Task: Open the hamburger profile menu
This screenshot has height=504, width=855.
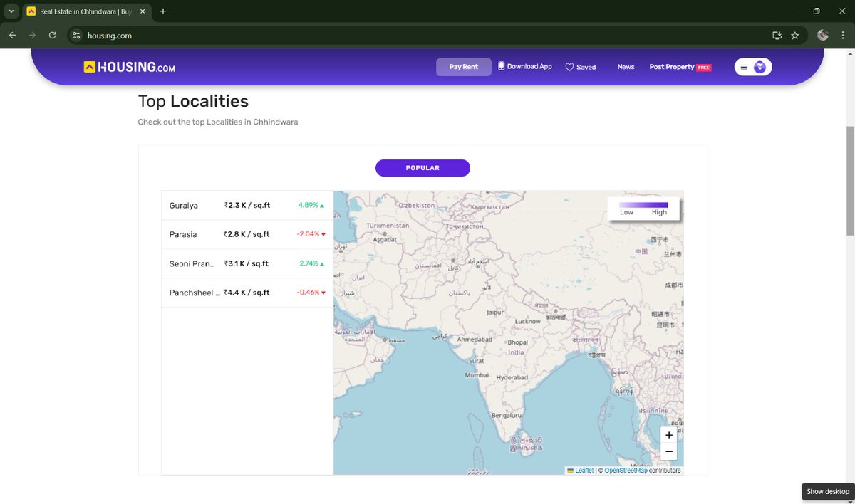Action: point(744,67)
